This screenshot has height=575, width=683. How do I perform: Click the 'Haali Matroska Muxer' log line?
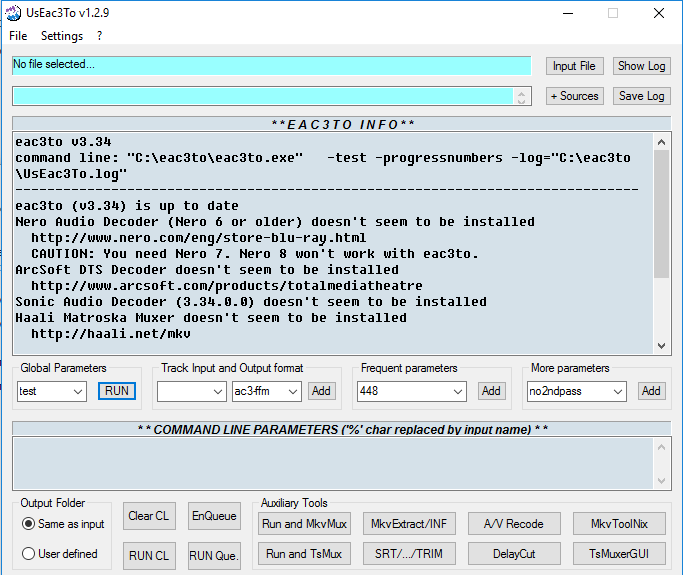point(211,318)
